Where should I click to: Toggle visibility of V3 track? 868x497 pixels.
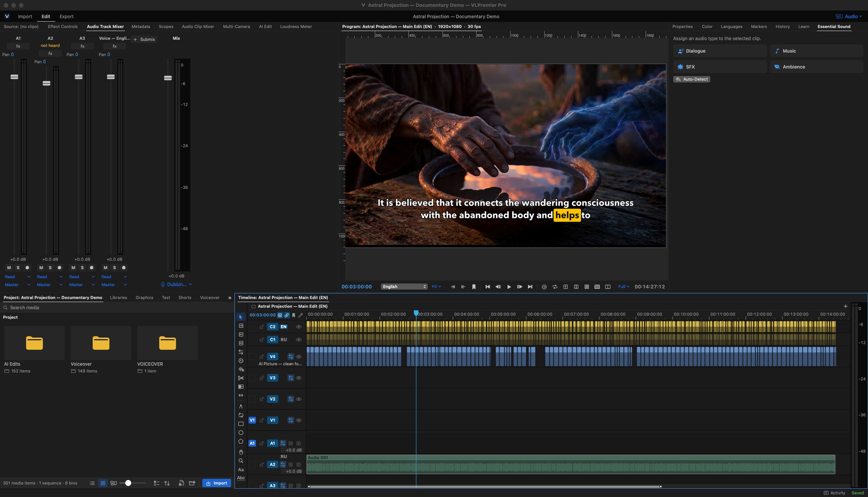point(298,378)
